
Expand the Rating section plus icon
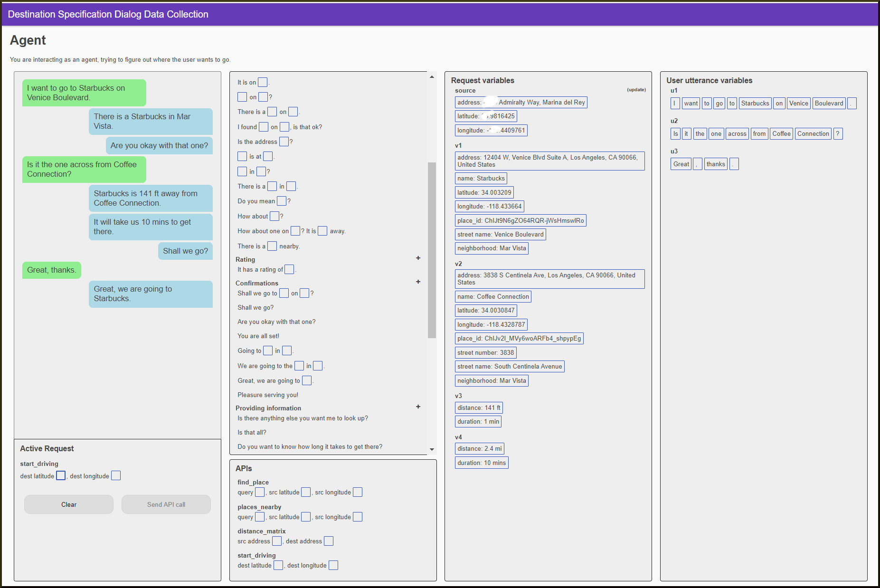point(418,258)
